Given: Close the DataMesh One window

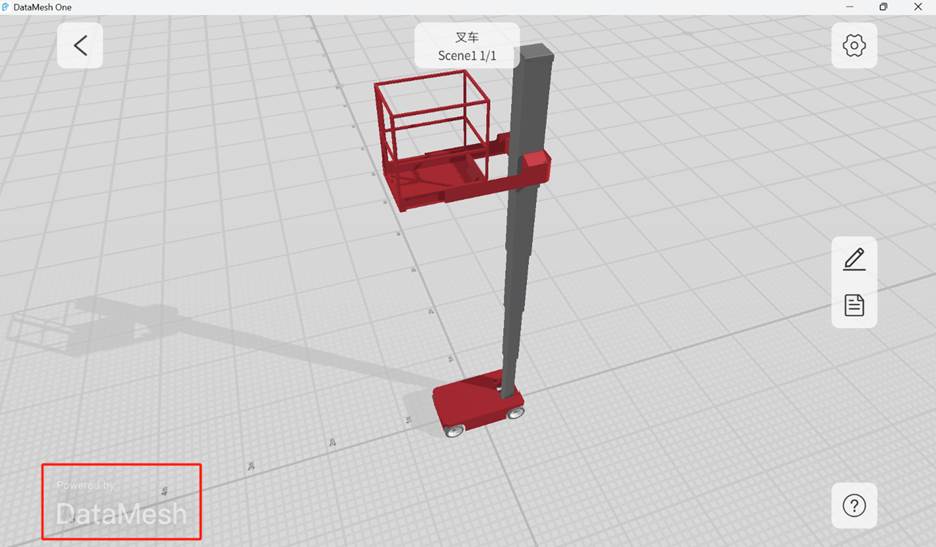Looking at the screenshot, I should pyautogui.click(x=919, y=7).
